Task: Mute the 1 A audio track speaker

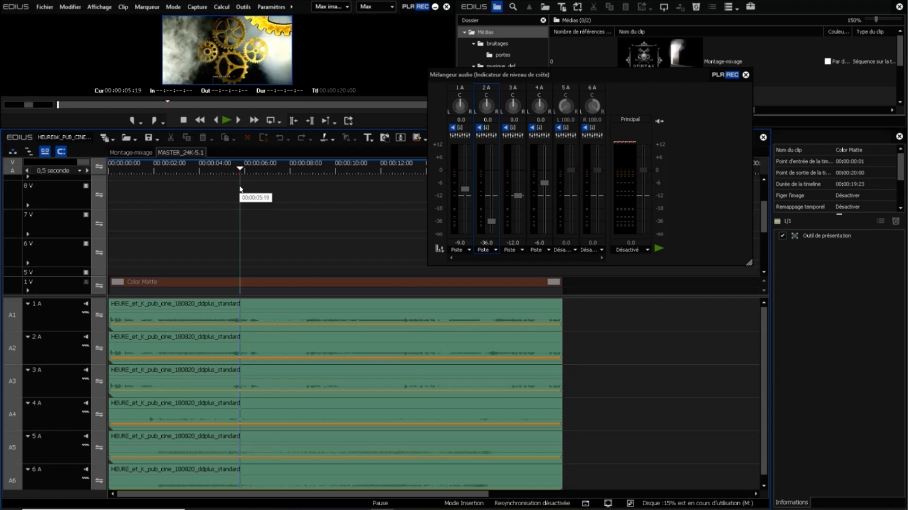Action: (86, 303)
